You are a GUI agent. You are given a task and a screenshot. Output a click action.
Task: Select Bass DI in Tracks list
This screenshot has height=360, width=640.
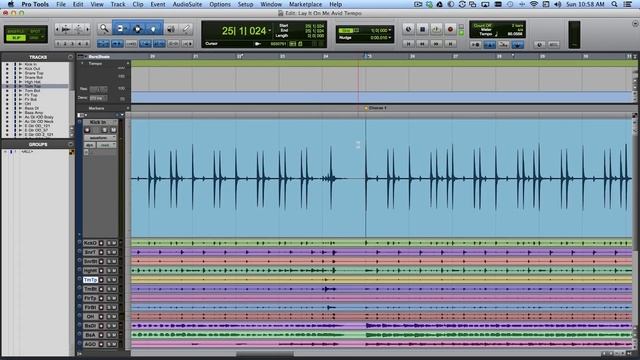[31, 108]
